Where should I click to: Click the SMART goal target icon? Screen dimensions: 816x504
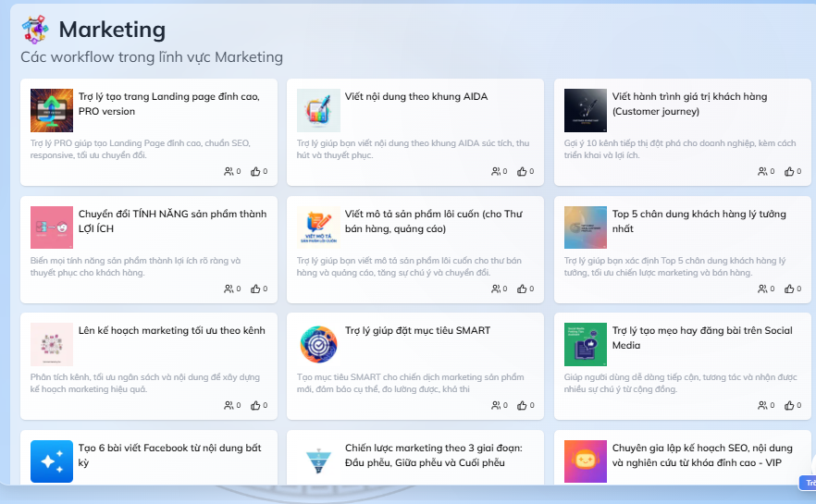pos(318,344)
